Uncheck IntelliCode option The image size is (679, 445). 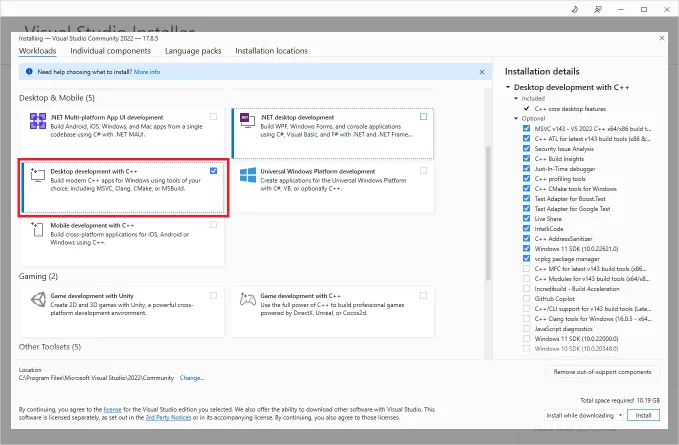click(x=526, y=229)
